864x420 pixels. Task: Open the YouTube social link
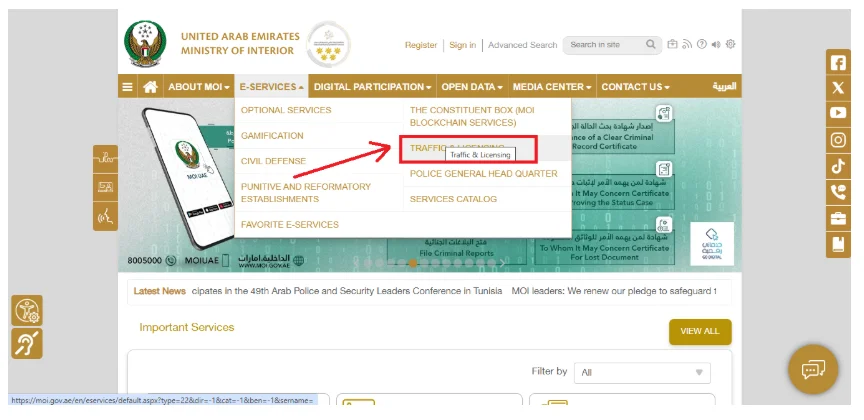(838, 113)
